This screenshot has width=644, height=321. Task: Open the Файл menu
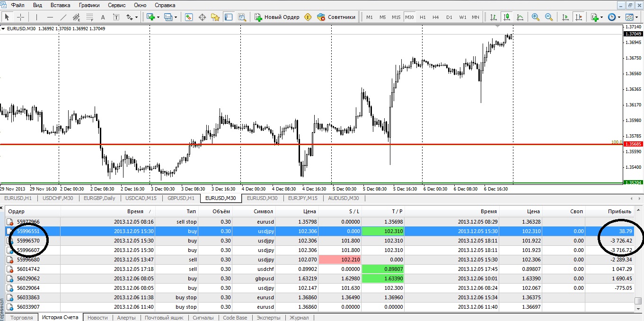[18, 5]
